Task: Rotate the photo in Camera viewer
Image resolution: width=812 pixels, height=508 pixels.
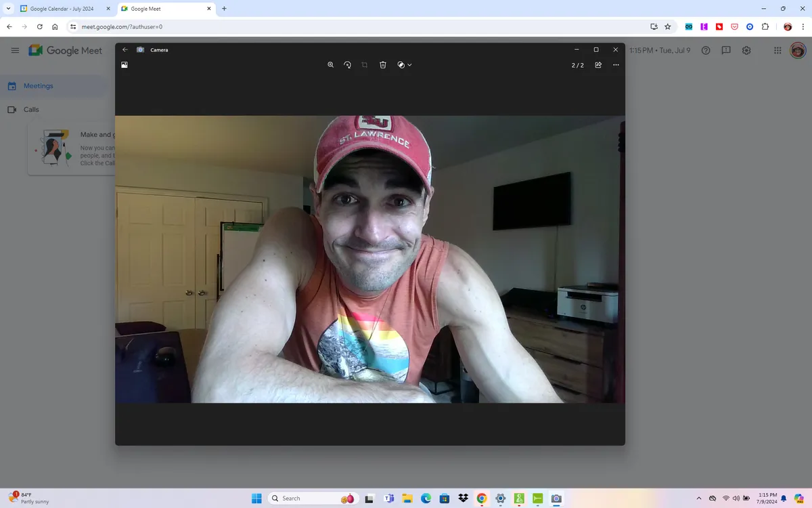Action: [347, 65]
